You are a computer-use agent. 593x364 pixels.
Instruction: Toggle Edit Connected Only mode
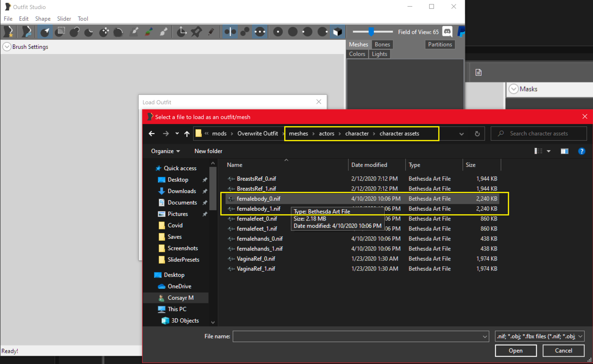coord(245,32)
